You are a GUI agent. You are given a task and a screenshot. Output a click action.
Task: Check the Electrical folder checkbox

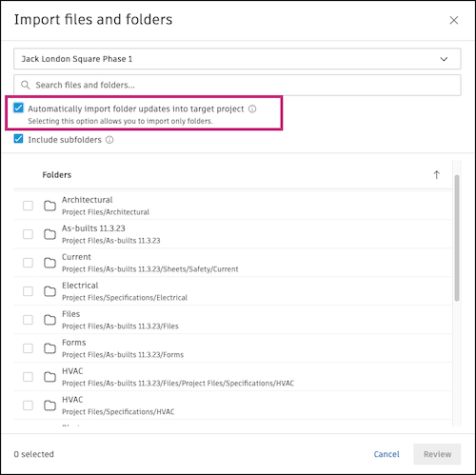(x=28, y=291)
